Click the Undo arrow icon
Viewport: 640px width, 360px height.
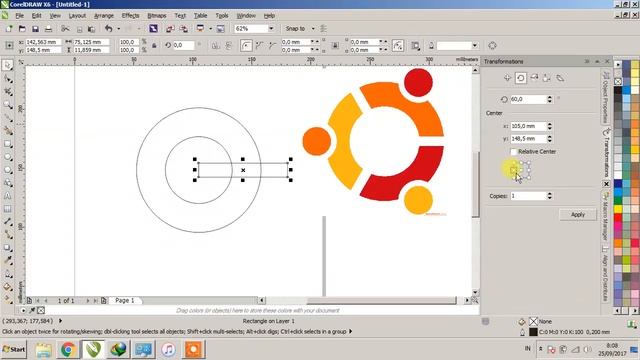(108, 29)
